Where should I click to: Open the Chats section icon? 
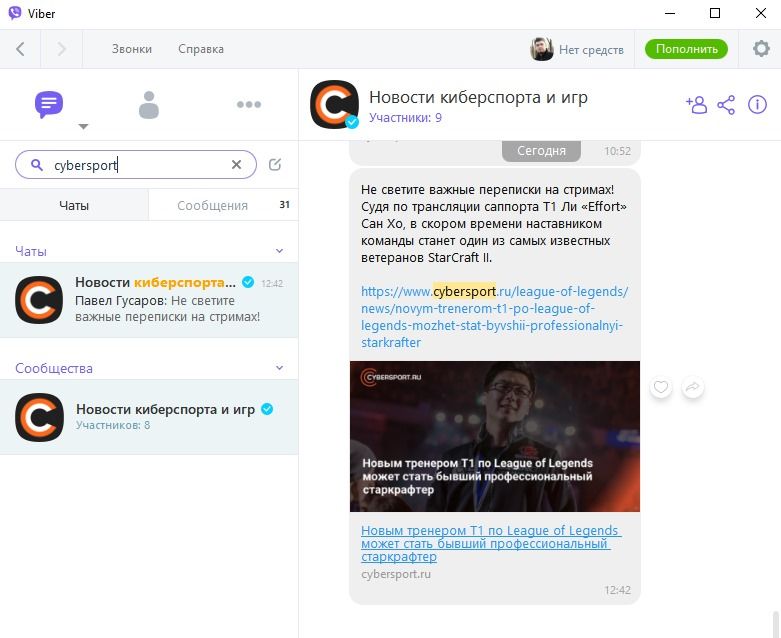pos(49,104)
